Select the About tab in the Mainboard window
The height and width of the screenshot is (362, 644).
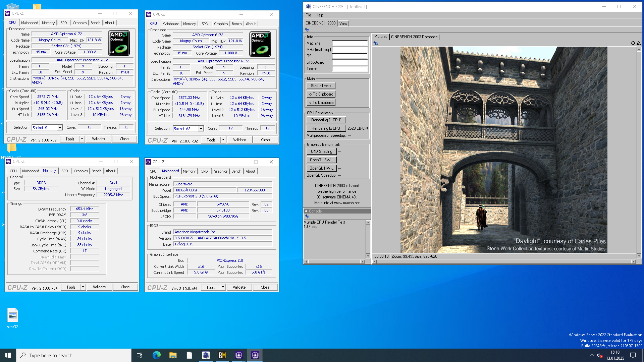tap(251, 171)
